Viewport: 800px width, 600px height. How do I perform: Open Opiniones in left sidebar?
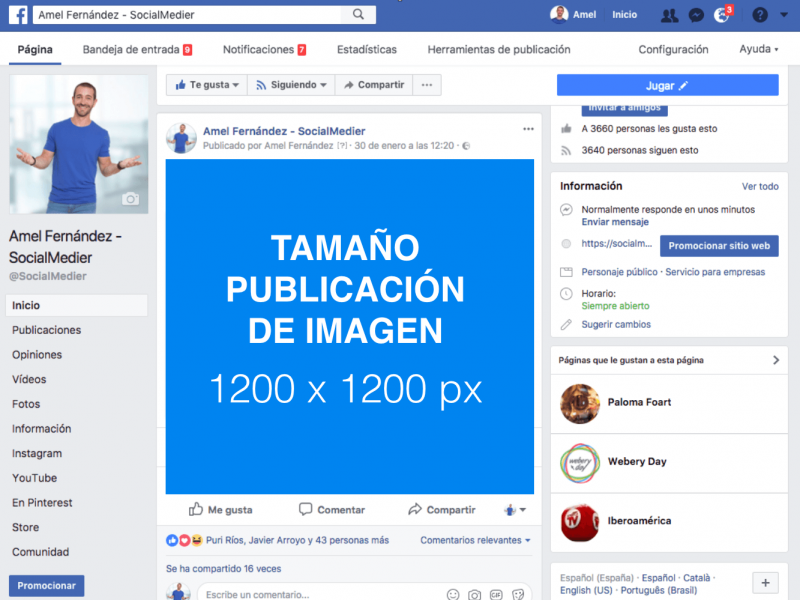(x=37, y=355)
